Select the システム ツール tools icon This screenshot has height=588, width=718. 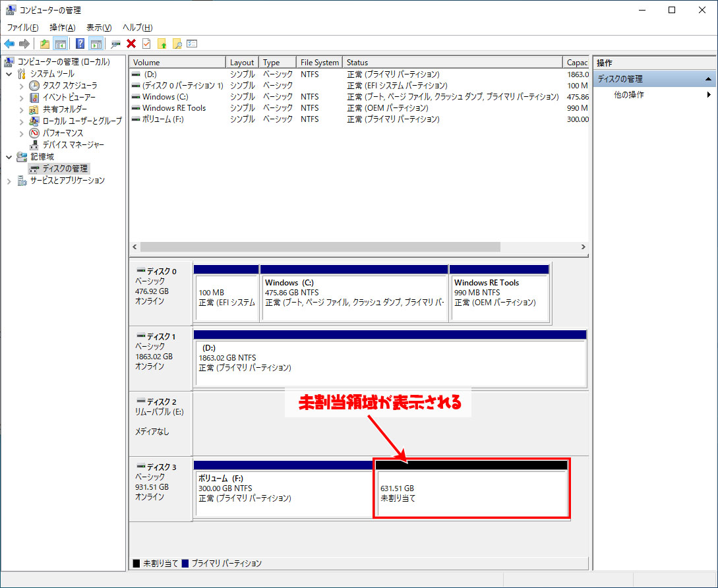[x=22, y=74]
